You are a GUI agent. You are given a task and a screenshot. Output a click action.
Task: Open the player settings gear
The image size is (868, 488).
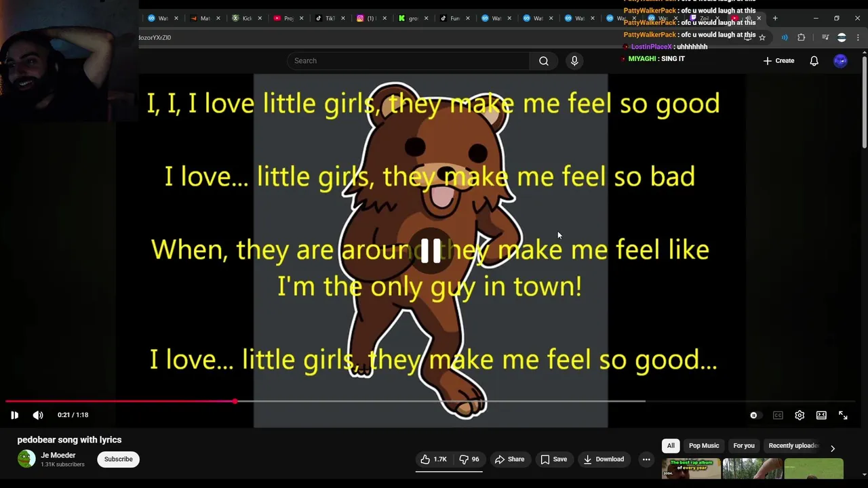point(800,415)
